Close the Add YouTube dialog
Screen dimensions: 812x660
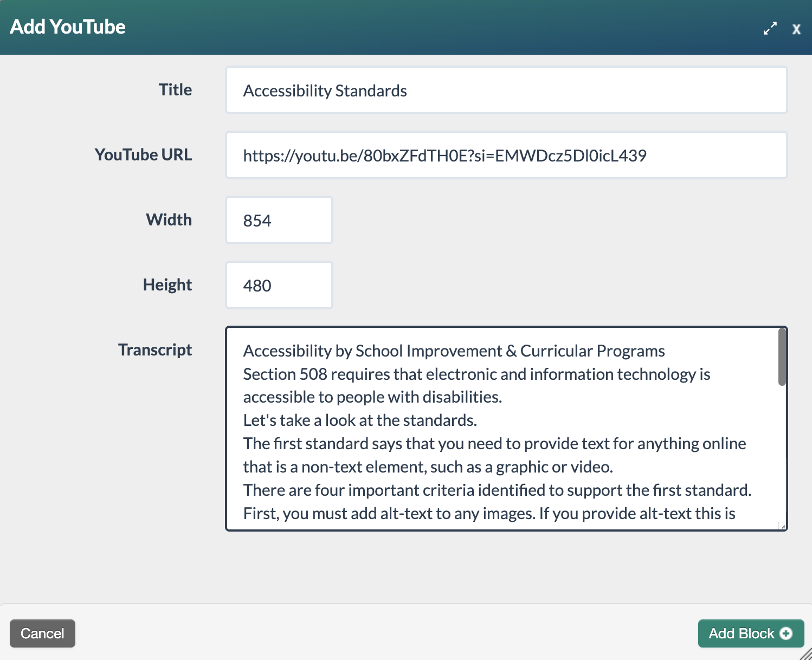[x=796, y=29]
